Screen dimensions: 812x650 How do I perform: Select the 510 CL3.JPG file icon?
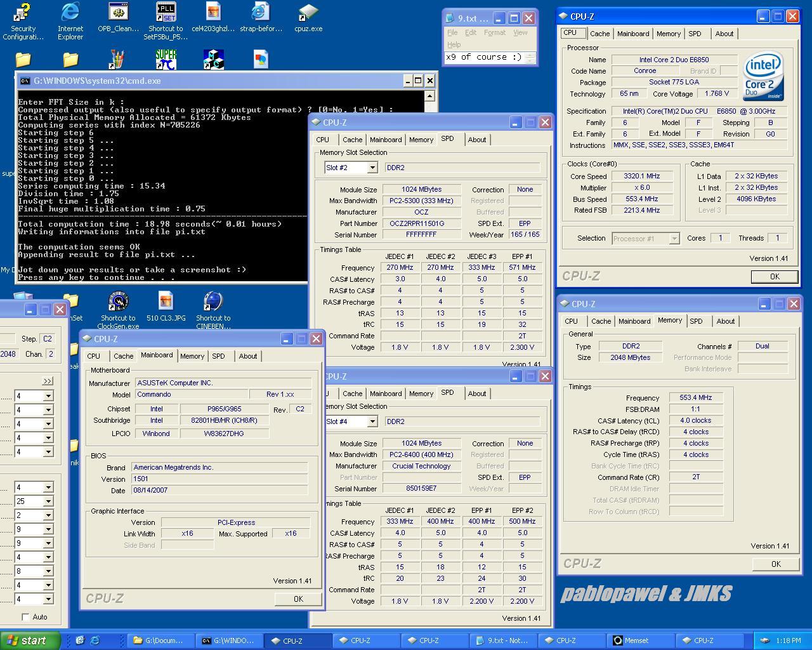point(166,307)
